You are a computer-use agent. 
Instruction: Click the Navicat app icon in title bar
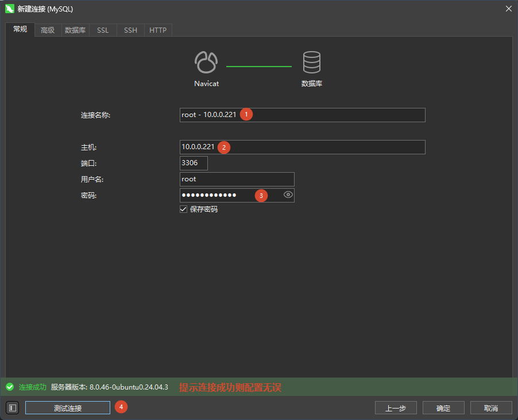click(x=10, y=9)
